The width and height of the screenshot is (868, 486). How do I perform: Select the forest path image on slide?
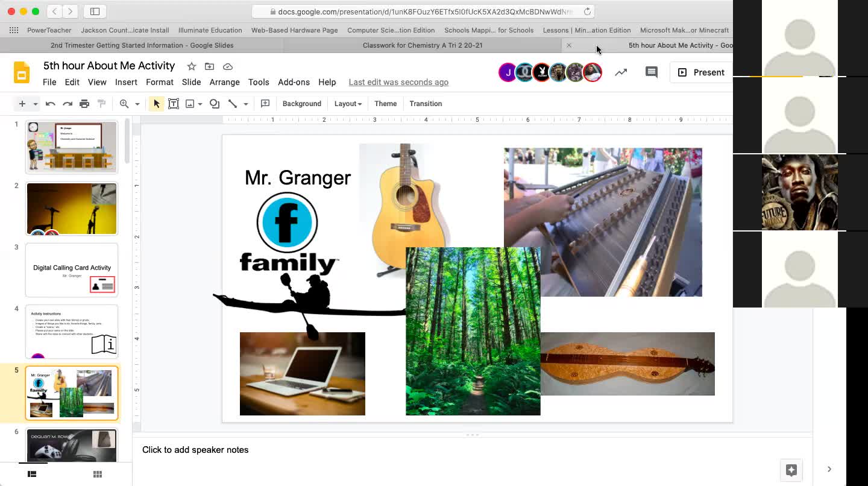[473, 331]
